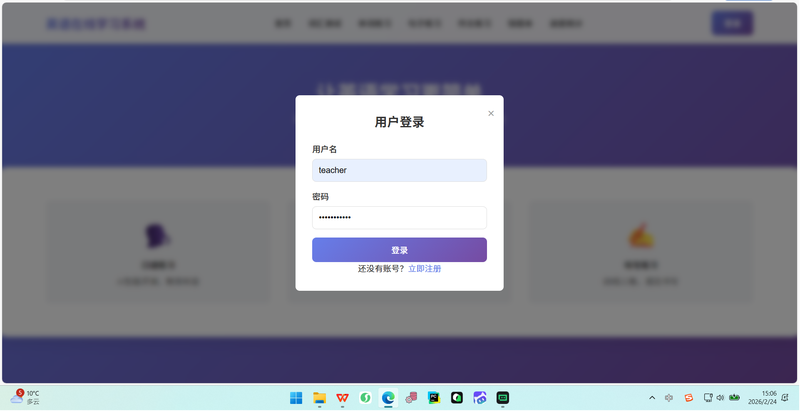Open the clock showing 15:06
This screenshot has width=800, height=411.
point(762,398)
